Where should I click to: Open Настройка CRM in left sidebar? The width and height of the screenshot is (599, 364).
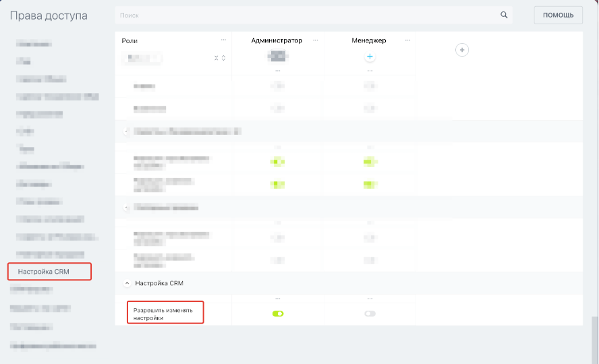tap(44, 272)
